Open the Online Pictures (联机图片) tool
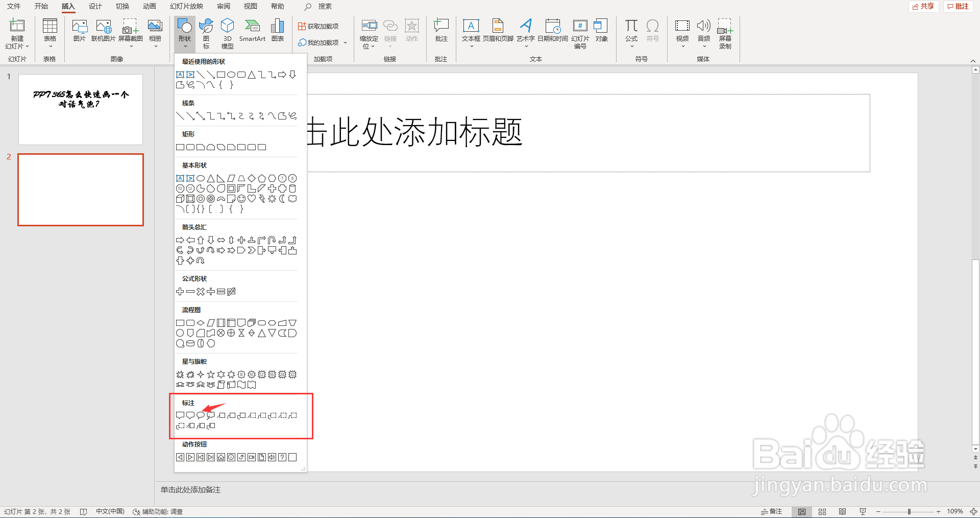This screenshot has height=518, width=980. (x=104, y=31)
